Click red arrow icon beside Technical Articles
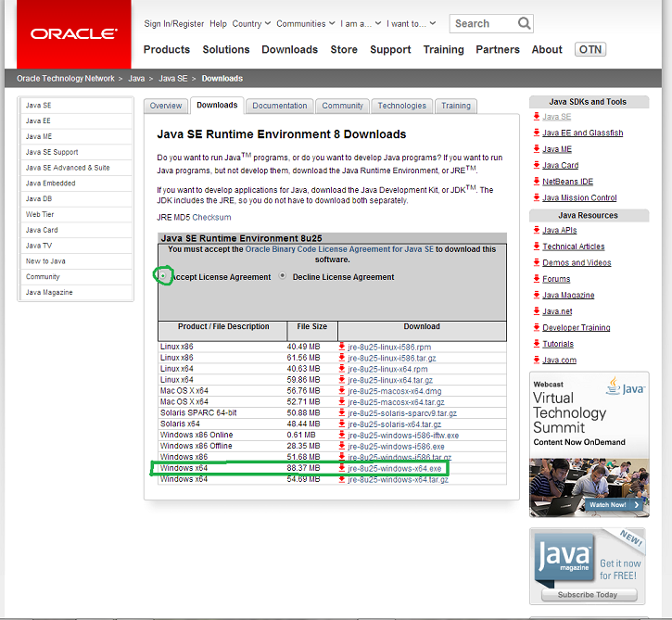Screen dimensions: 672x620 pos(536,246)
